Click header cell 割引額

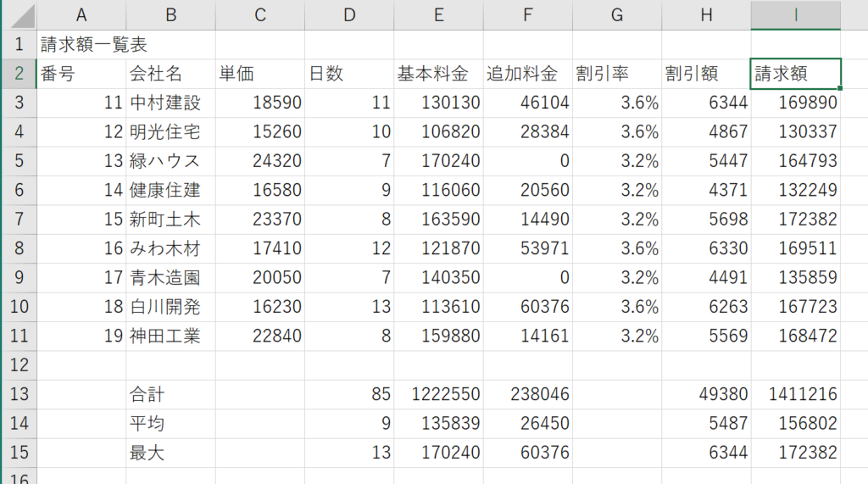click(706, 74)
